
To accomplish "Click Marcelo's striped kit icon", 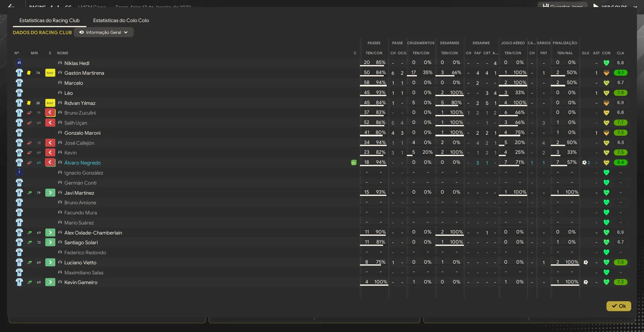I will [x=19, y=83].
